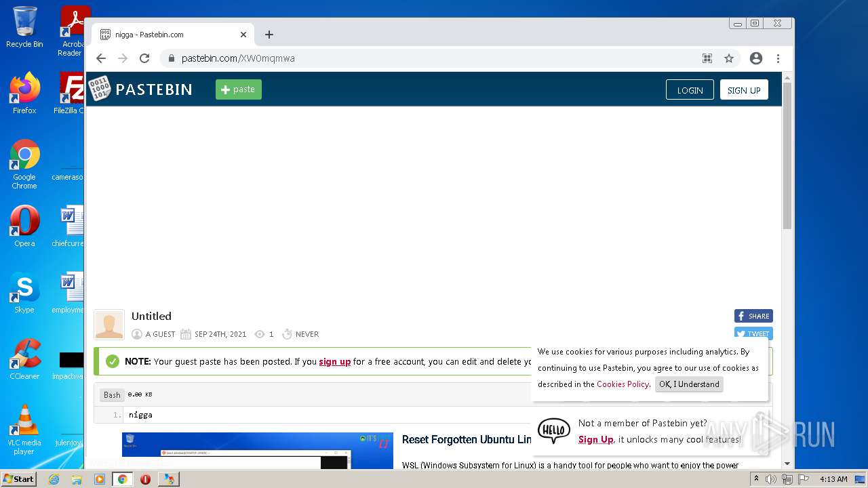Click the media player taskbar icon
Viewport: 868px width, 488px height.
click(x=100, y=479)
